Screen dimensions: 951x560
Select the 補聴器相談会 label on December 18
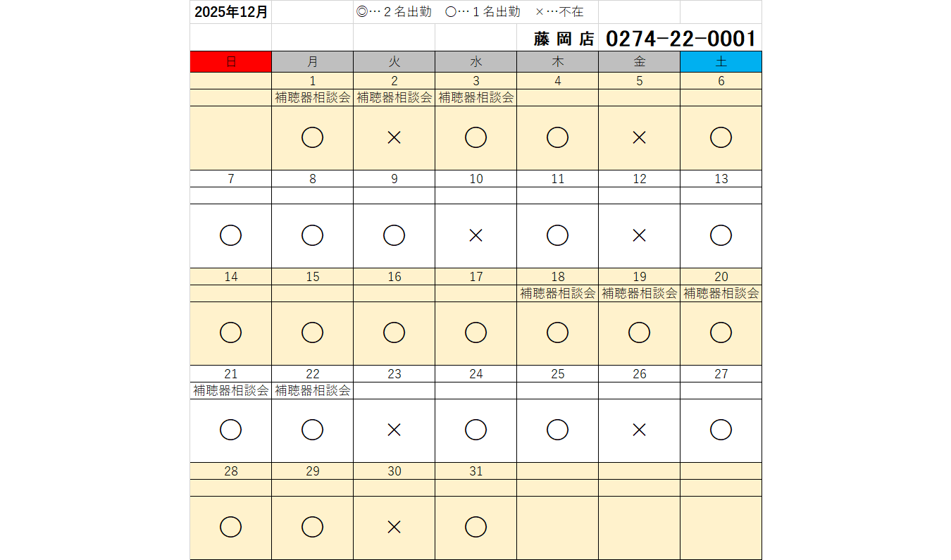(x=557, y=294)
